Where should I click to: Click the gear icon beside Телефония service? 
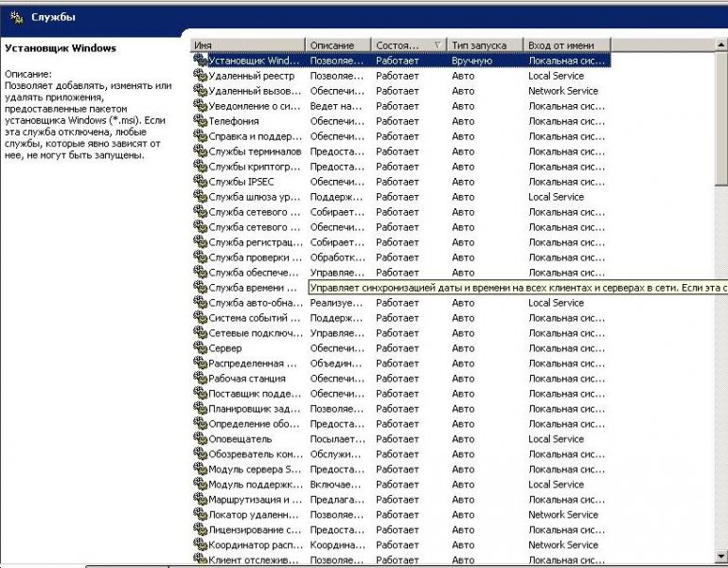point(200,121)
